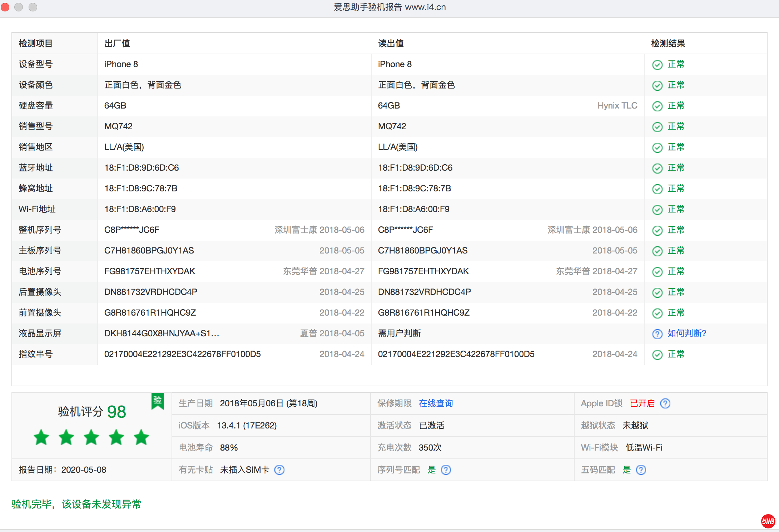
Task: Click the help icon next to 序列号匹配
Action: (x=446, y=470)
